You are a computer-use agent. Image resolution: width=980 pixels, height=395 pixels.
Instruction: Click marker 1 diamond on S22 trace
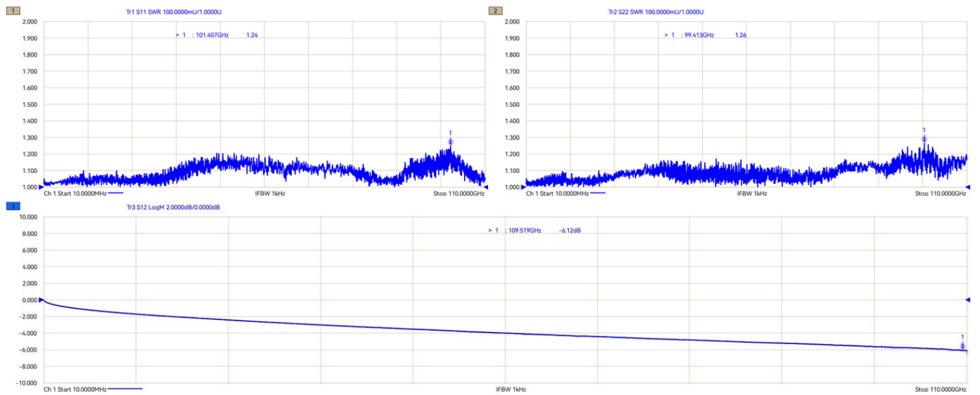(924, 139)
